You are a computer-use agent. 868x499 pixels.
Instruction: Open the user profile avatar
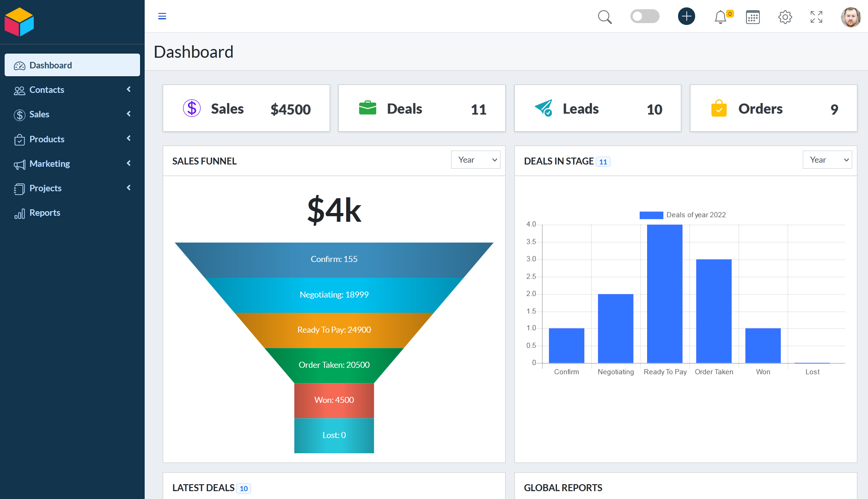[850, 17]
